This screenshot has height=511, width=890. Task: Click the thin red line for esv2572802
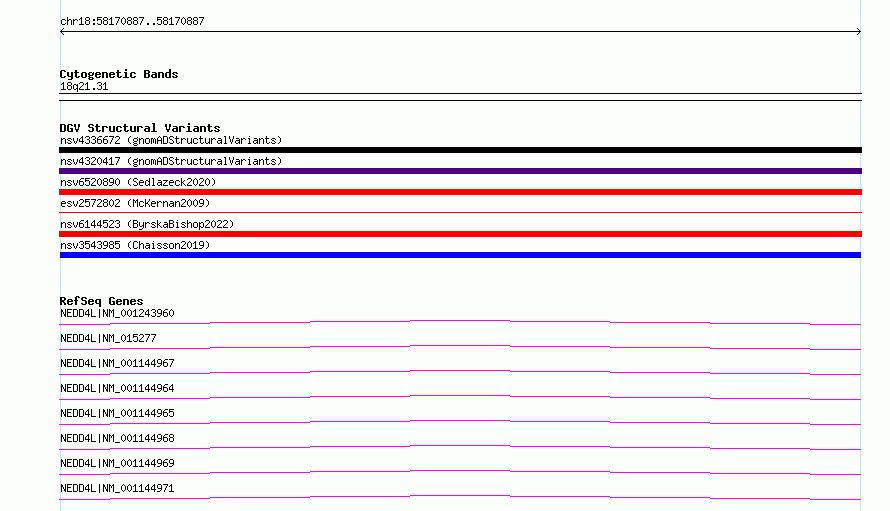point(460,212)
